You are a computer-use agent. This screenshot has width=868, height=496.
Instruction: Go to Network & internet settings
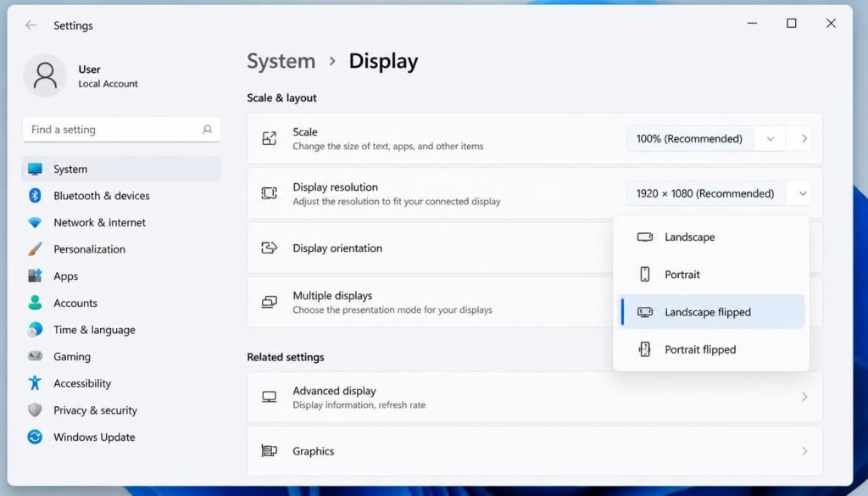pyautogui.click(x=121, y=222)
